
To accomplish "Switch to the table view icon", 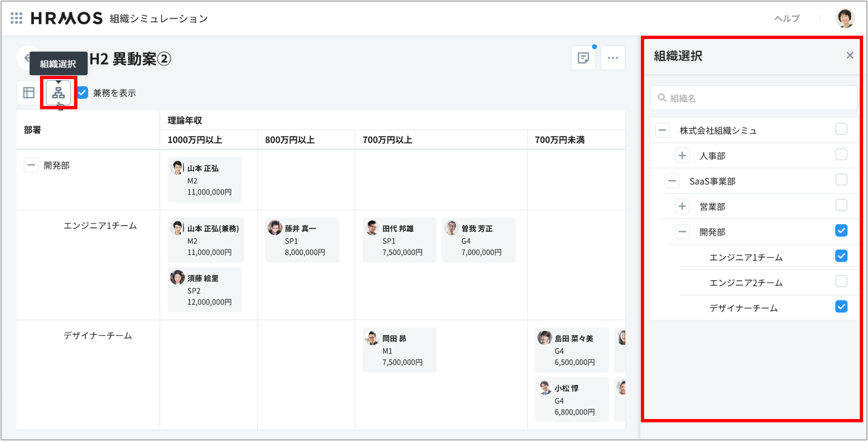I will 29,93.
